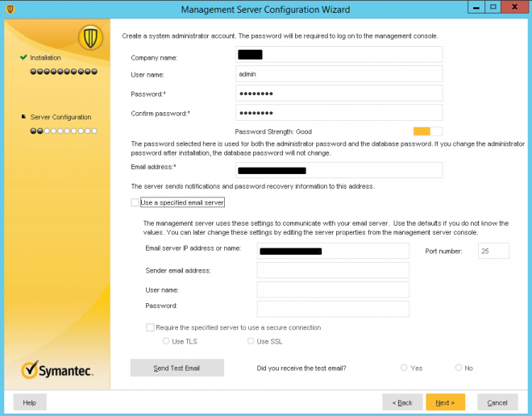Screen dimensions: 532x416
Task: Click the Email address input field
Action: coord(339,170)
